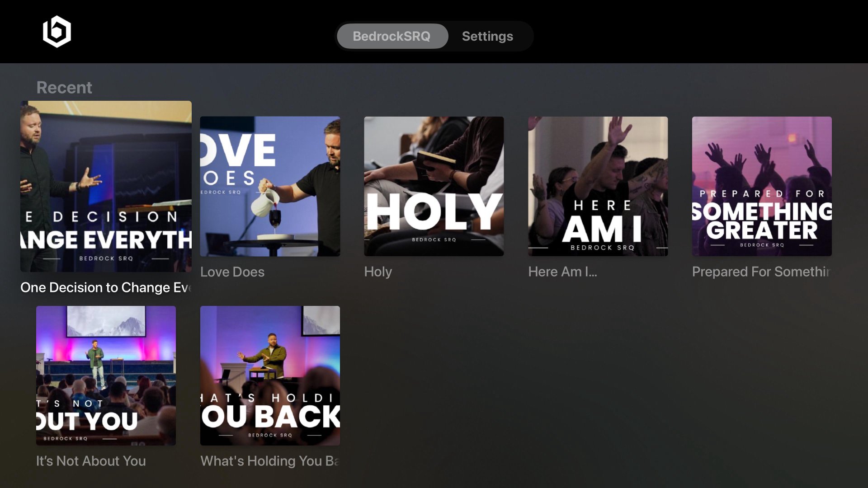Click the It's Not About You title
868x488 pixels.
(91, 461)
